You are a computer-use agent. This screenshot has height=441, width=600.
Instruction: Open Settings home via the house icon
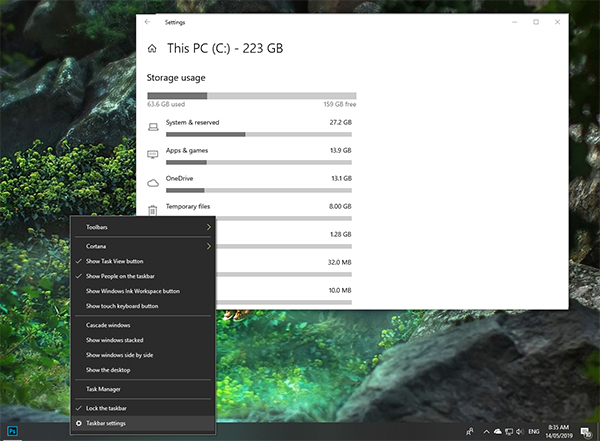(x=152, y=49)
